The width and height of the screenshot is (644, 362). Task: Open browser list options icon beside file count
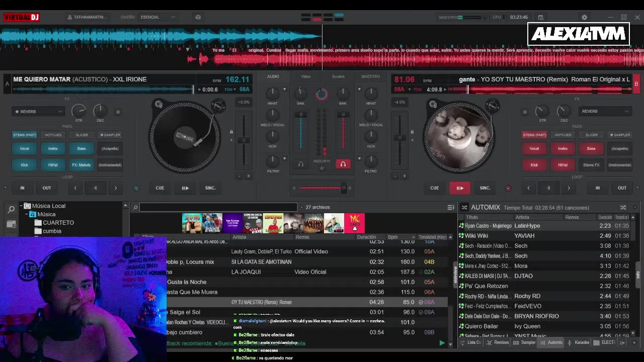451,207
